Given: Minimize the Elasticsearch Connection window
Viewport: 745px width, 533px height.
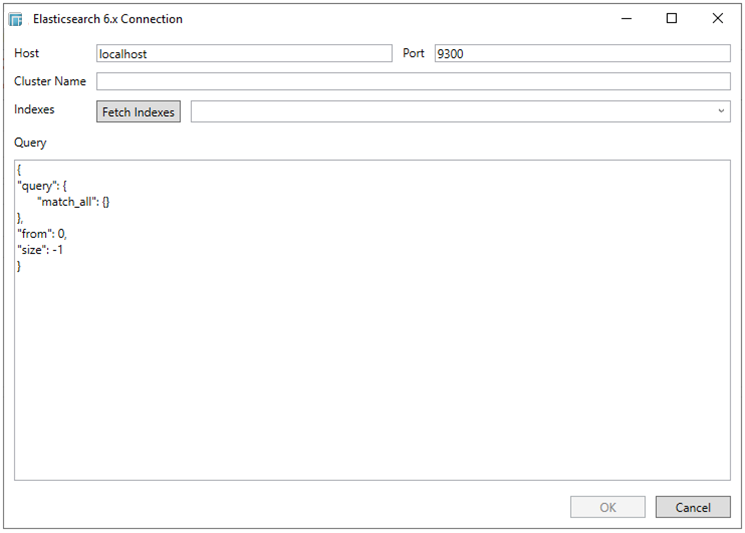Looking at the screenshot, I should [626, 18].
